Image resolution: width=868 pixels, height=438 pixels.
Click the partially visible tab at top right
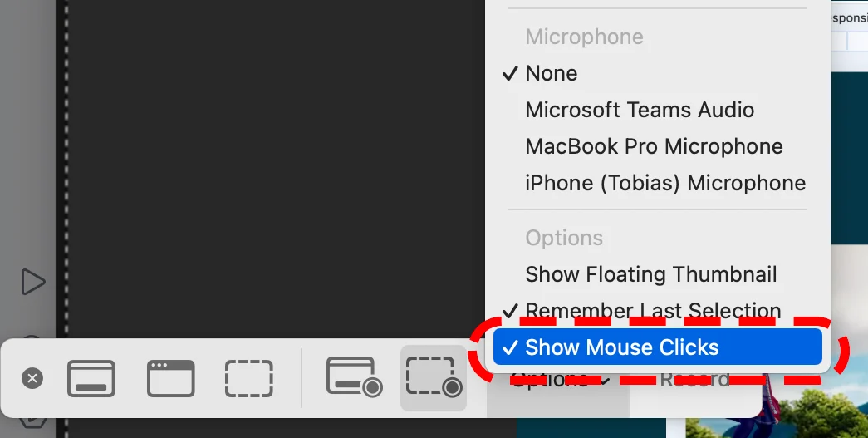coord(849,17)
